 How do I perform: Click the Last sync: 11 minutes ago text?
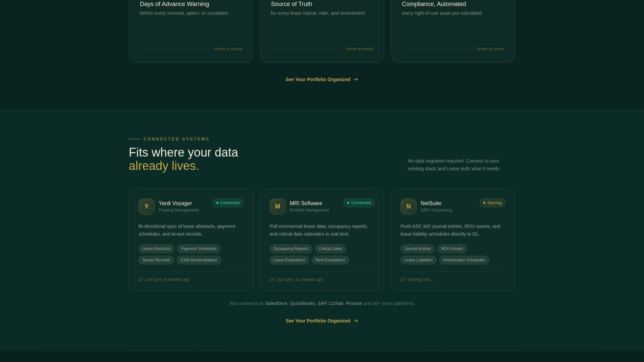pos(300,280)
